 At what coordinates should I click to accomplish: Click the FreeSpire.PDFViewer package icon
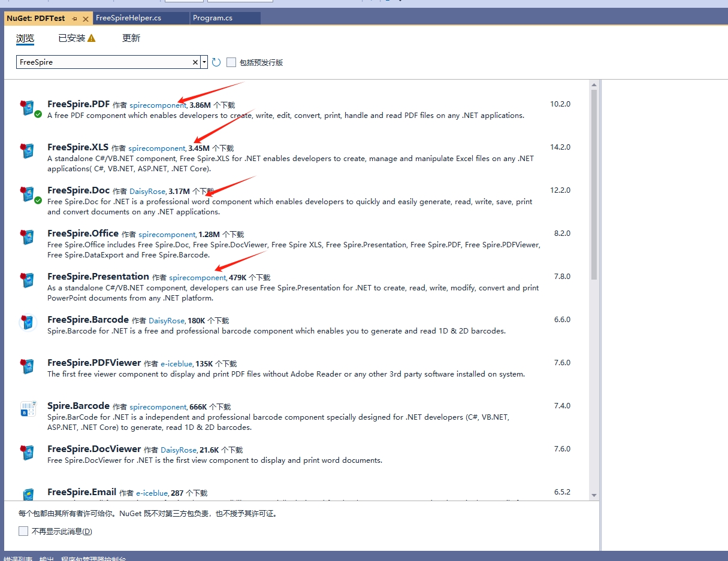(26, 366)
